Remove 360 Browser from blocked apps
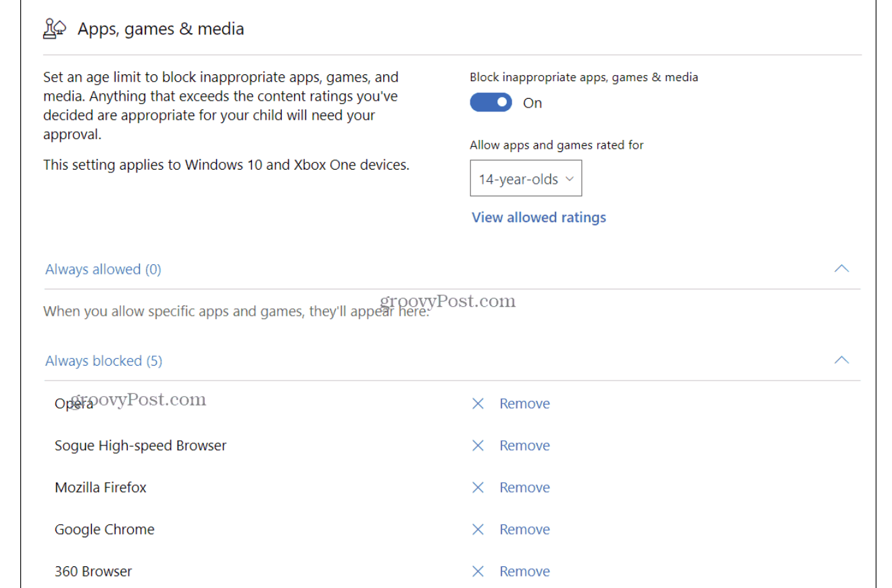Screen dimensions: 892x588 524,571
